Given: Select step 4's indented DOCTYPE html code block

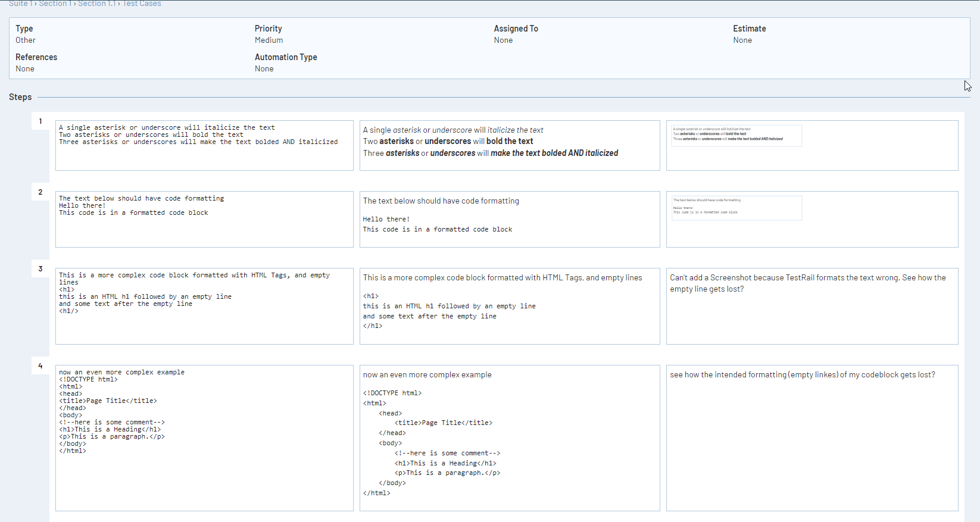Looking at the screenshot, I should [509, 443].
